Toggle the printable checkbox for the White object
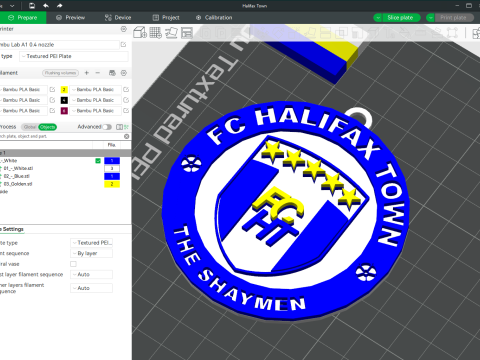Screen dimensions: 480x360 [98, 161]
